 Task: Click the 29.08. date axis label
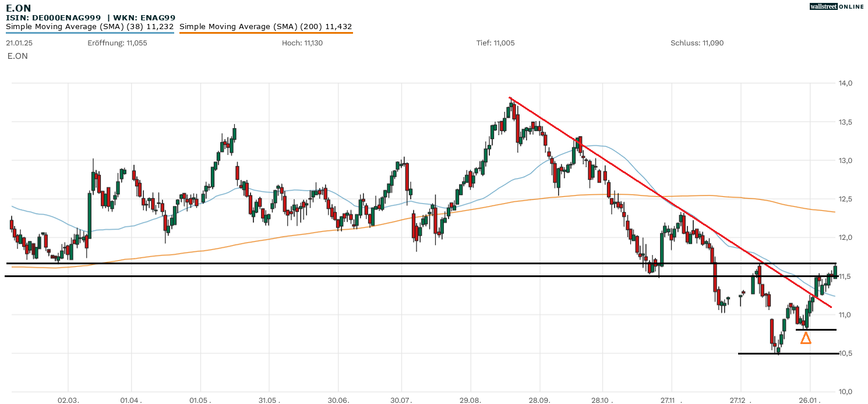click(x=470, y=401)
